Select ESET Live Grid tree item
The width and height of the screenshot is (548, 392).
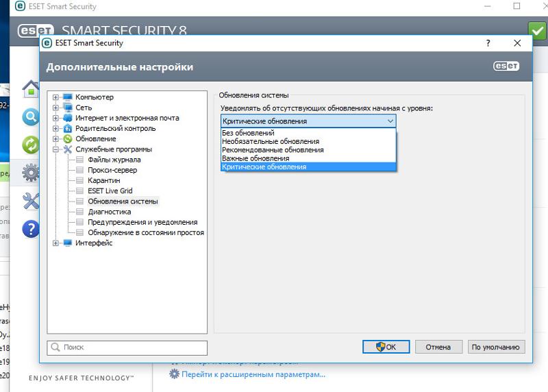coord(110,191)
